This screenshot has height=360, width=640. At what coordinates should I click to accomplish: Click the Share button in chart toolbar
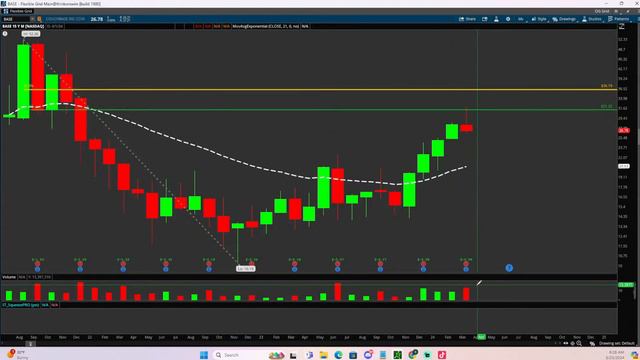[x=467, y=19]
